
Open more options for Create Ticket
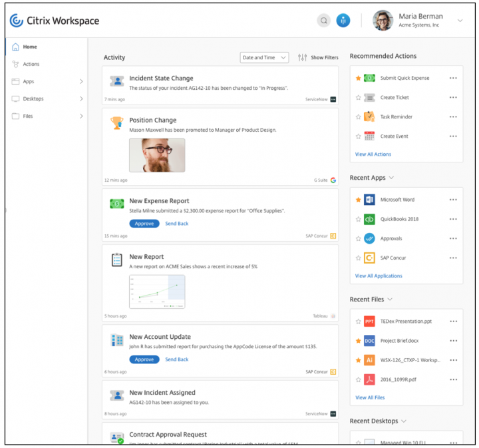coord(453,98)
